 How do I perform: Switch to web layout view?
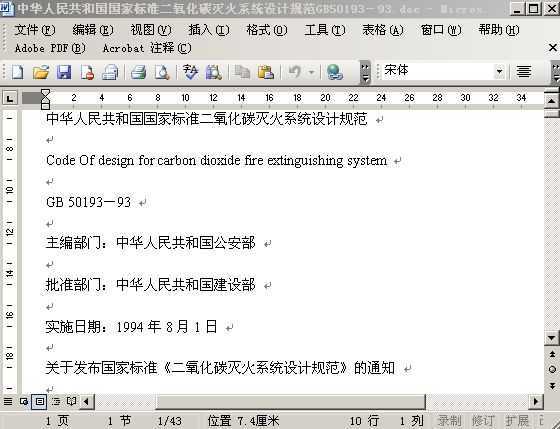tap(24, 401)
